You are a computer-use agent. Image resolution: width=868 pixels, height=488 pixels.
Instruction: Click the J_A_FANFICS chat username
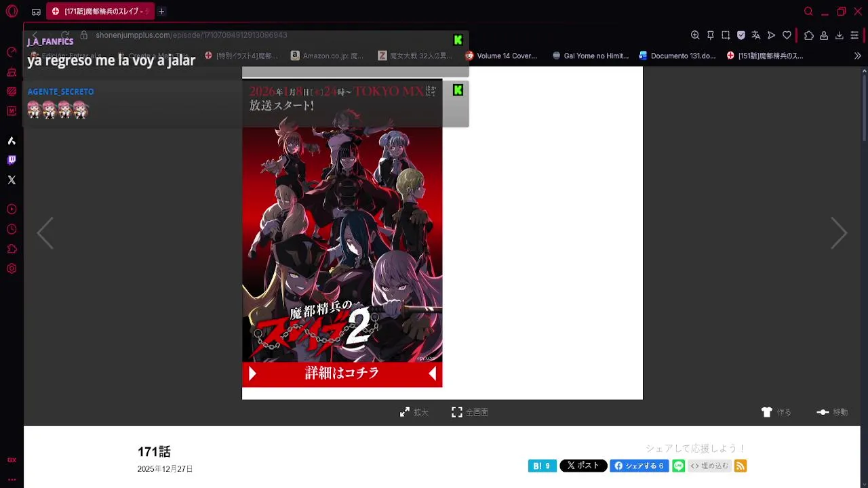(50, 41)
